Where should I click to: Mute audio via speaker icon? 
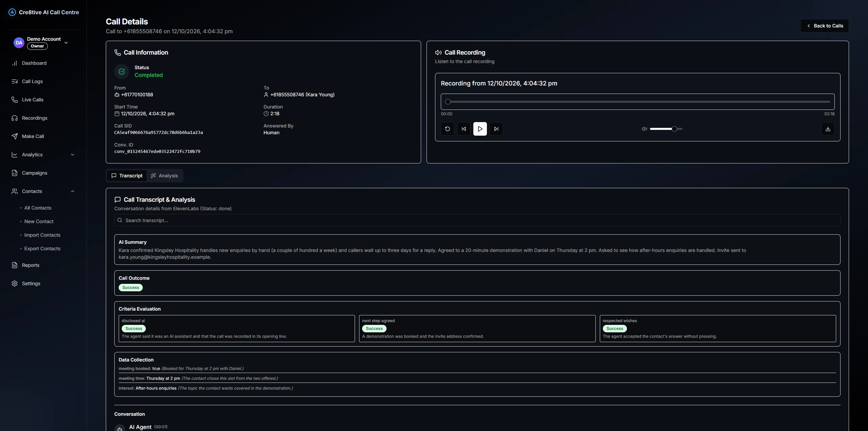click(645, 129)
